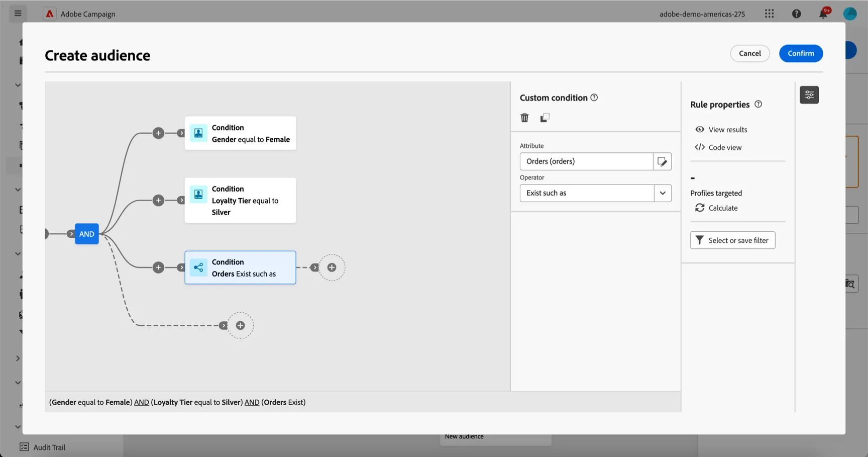This screenshot has height=457, width=868.
Task: Open the help icon in top bar
Action: pyautogui.click(x=797, y=14)
